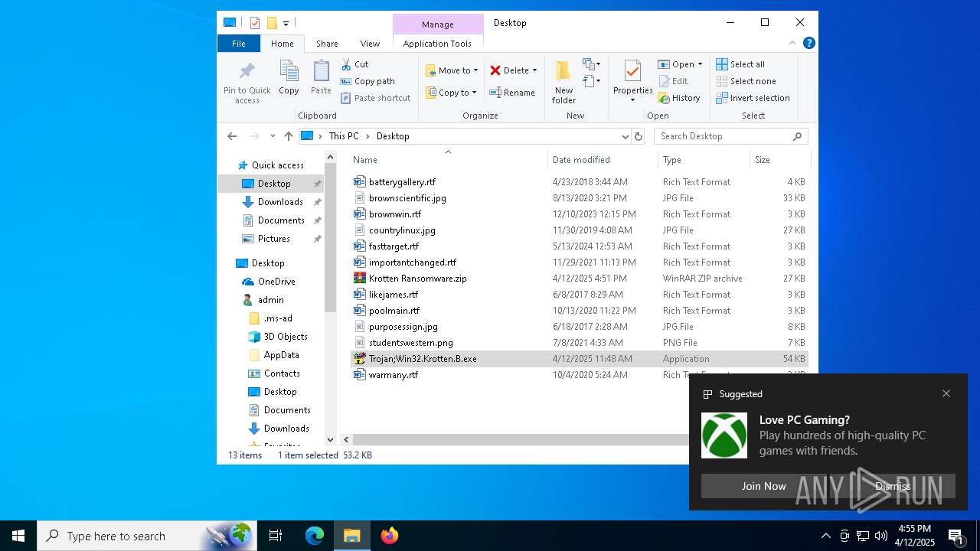Viewport: 980px width, 551px height.
Task: Create a New folder
Action: click(563, 83)
